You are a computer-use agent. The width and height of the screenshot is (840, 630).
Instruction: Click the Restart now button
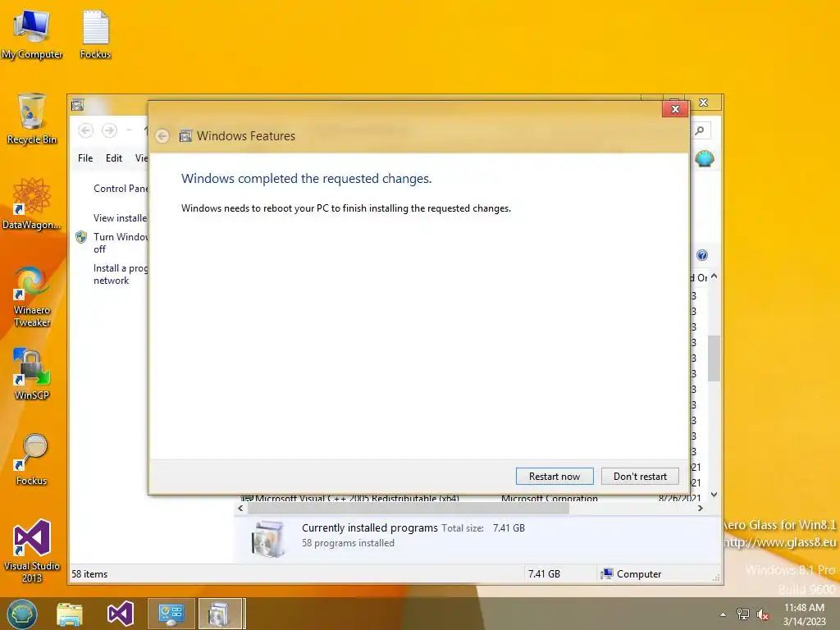click(x=555, y=477)
